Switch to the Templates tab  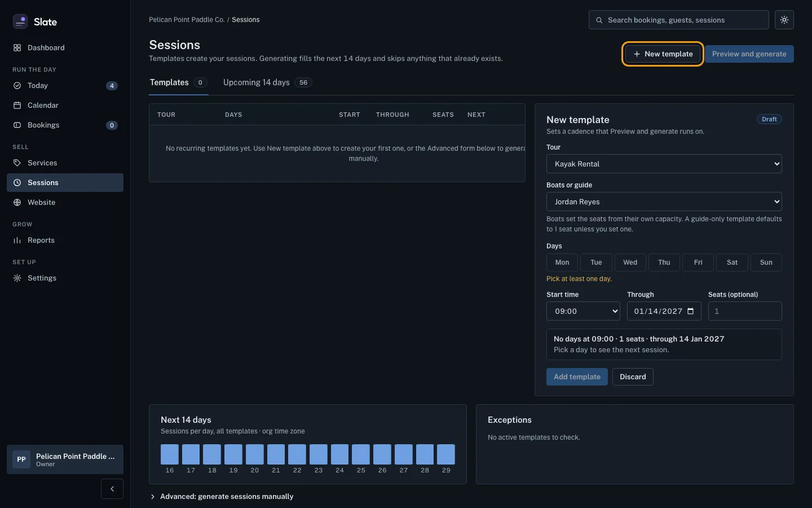[179, 82]
